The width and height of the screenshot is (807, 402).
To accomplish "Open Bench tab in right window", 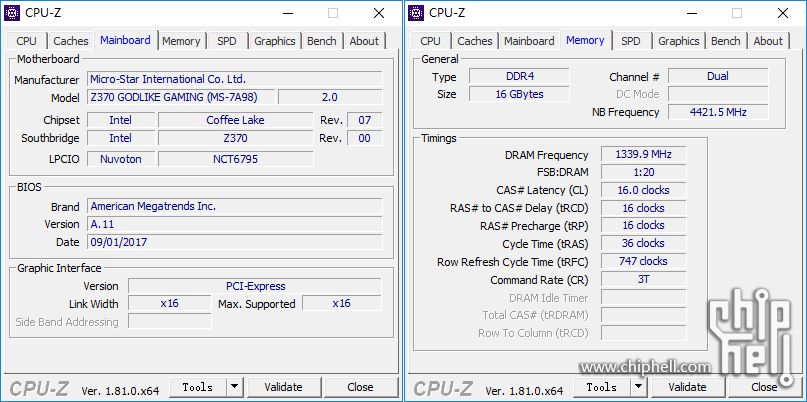I will point(726,41).
